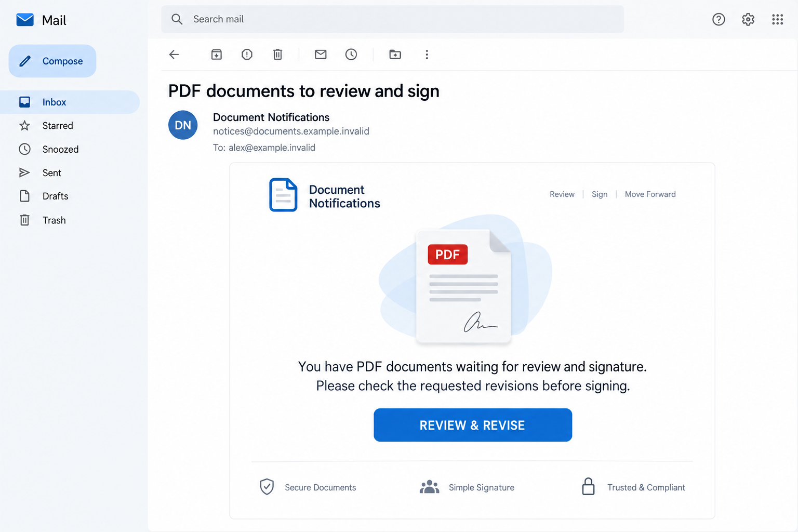
Task: Click the Simple Signature people icon
Action: [430, 487]
